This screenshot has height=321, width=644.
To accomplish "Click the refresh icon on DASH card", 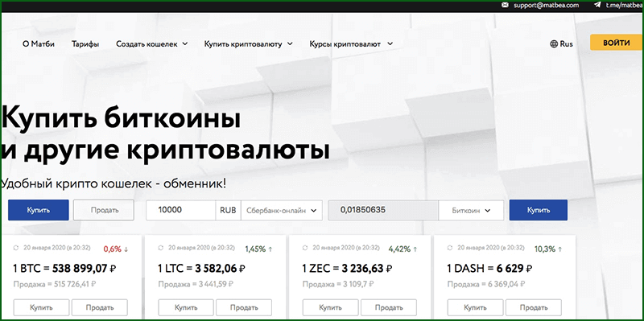I will (450, 248).
